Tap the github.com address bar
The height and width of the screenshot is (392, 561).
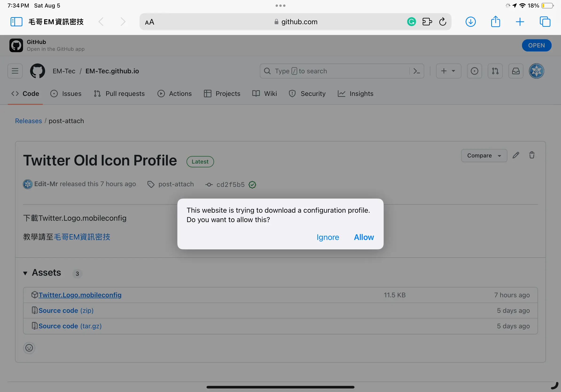point(295,22)
